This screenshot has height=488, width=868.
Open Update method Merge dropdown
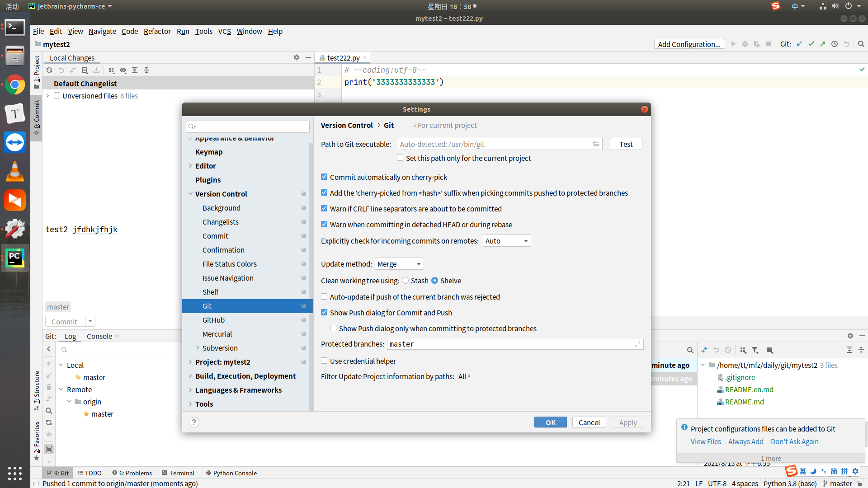tap(399, 264)
